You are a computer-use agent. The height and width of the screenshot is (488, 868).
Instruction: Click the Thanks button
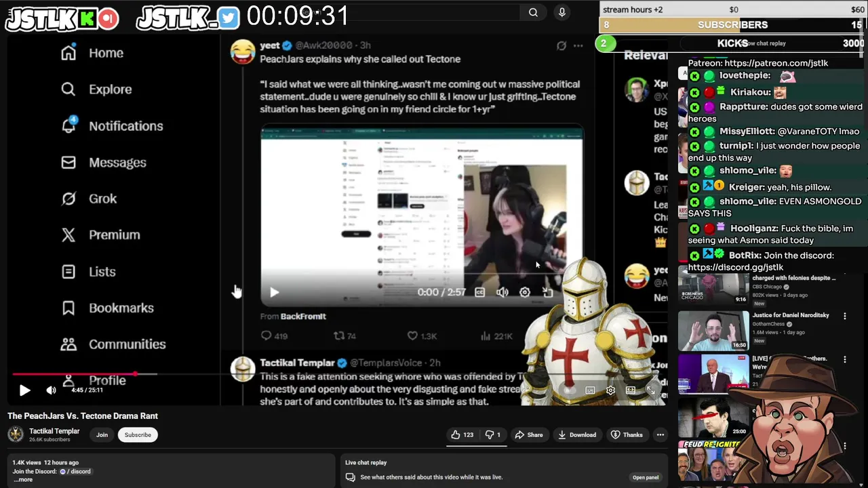tap(626, 435)
